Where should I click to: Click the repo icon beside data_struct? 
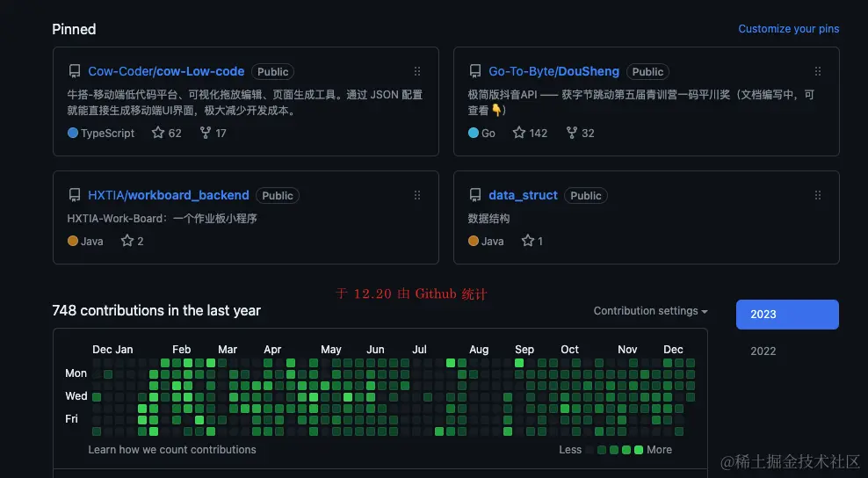(475, 195)
